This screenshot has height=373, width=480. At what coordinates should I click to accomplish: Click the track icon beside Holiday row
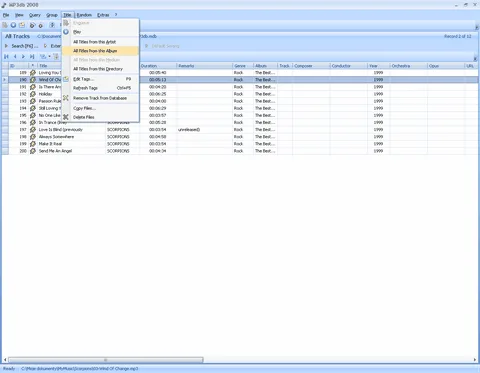point(33,94)
